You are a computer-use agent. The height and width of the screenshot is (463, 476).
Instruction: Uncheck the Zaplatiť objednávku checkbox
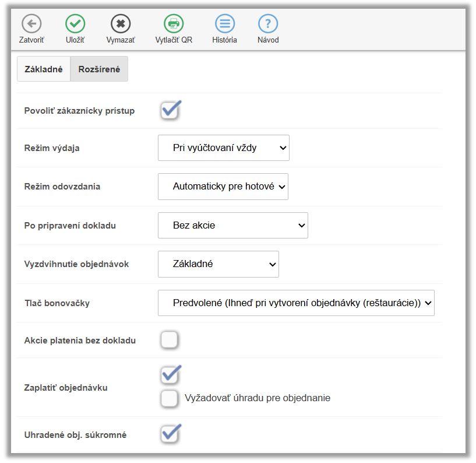coord(170,375)
